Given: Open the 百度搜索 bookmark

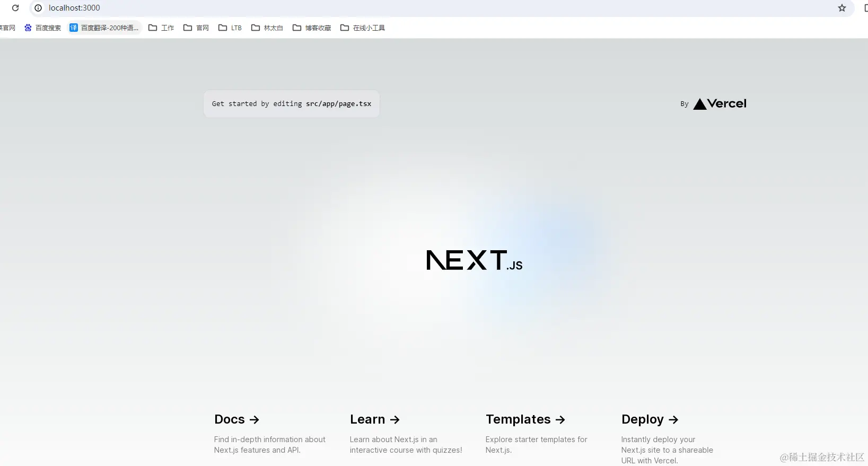Looking at the screenshot, I should point(43,28).
